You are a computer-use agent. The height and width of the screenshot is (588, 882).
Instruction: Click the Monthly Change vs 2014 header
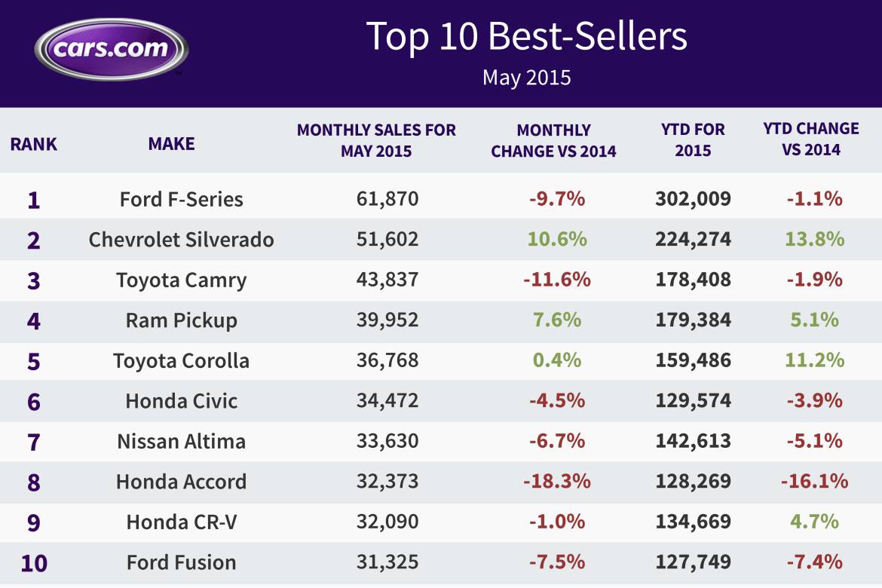(x=553, y=141)
